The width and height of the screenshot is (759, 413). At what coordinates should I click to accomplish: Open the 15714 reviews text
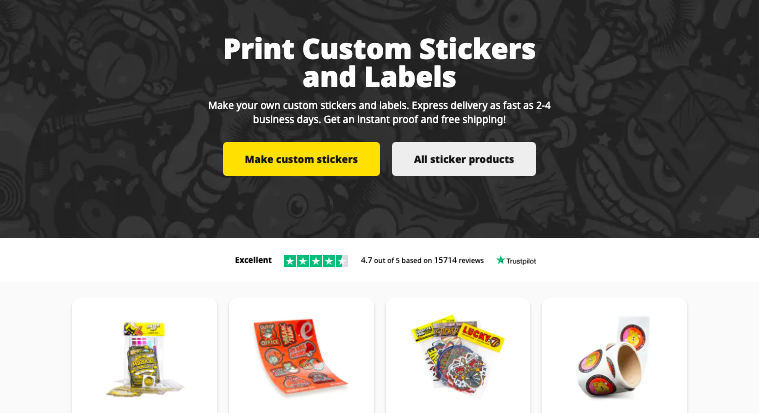pos(459,260)
